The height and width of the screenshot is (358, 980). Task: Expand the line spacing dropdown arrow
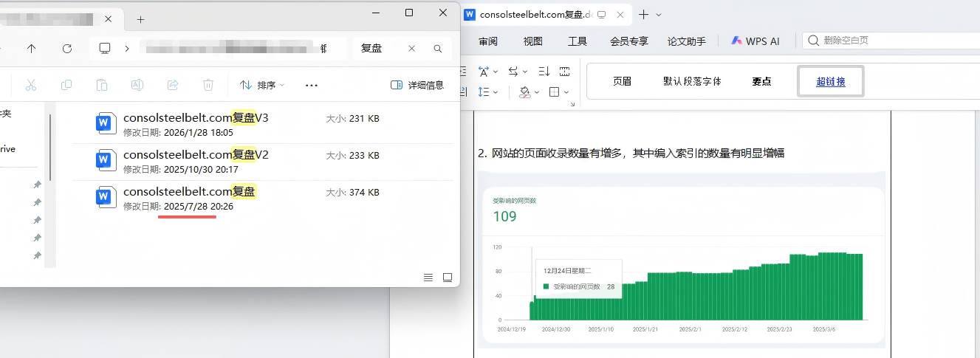pos(496,92)
